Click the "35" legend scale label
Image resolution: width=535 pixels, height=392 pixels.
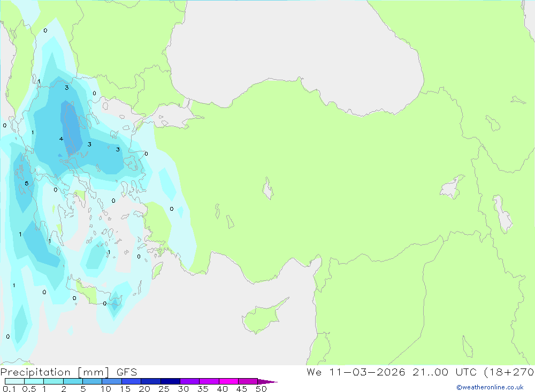(x=203, y=389)
